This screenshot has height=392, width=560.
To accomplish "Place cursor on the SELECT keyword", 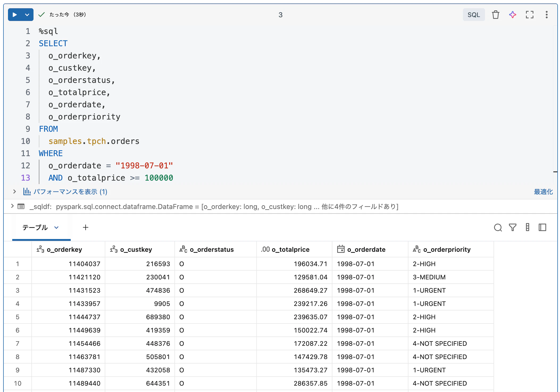I will pos(53,43).
